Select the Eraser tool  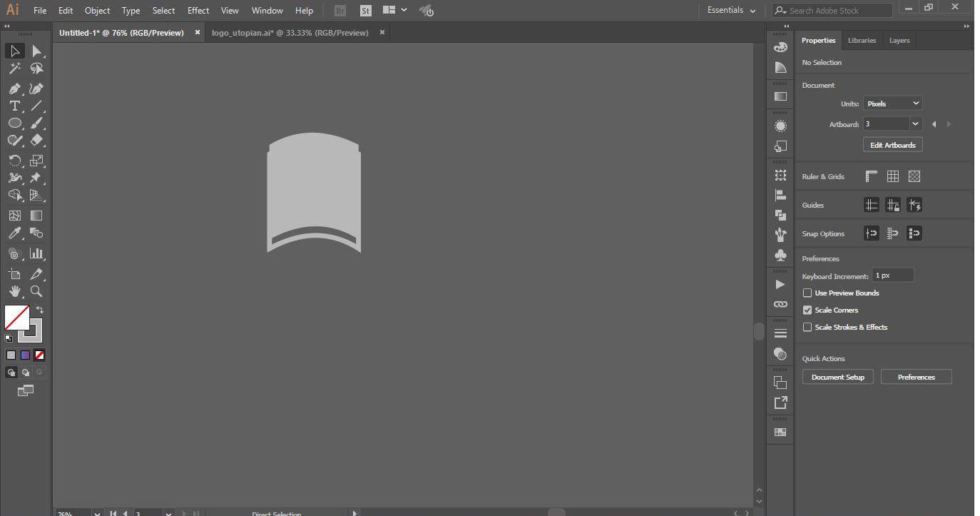[x=36, y=141]
